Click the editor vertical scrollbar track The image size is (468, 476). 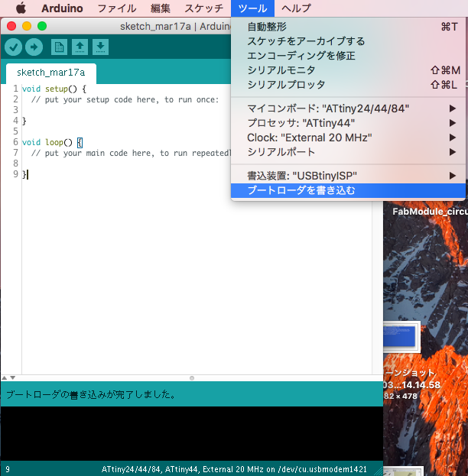pos(378,287)
